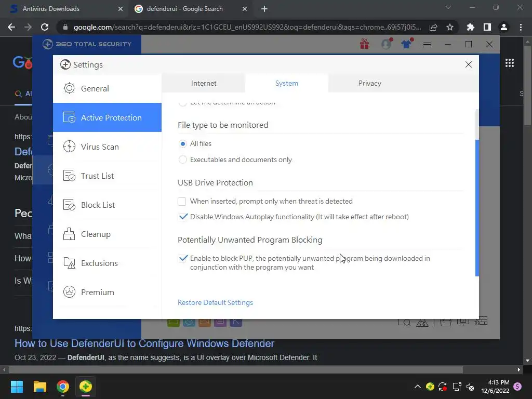
Task: Uncheck Disable Windows Autoplay functionality
Action: pyautogui.click(x=183, y=217)
